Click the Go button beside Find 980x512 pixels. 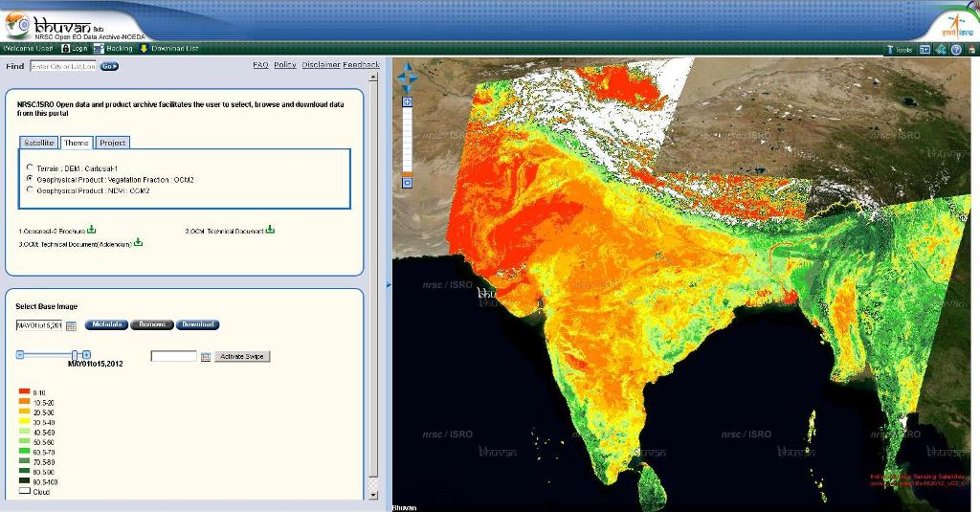[109, 66]
